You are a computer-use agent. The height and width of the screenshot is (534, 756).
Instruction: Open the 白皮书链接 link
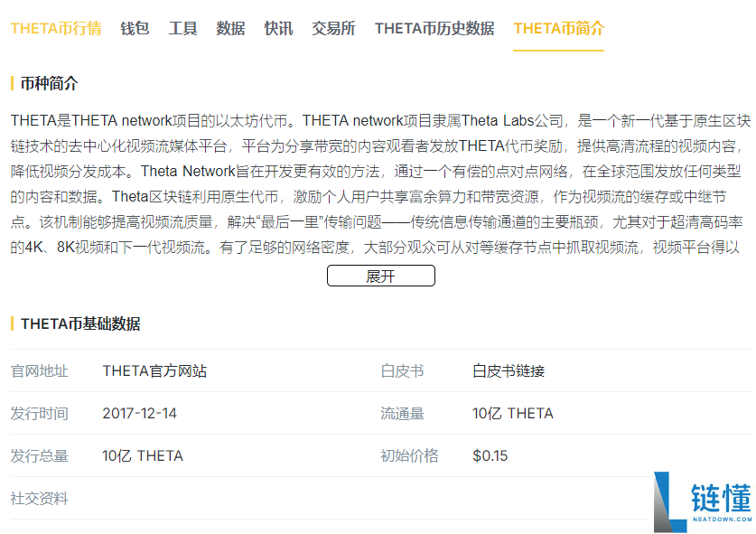[509, 371]
